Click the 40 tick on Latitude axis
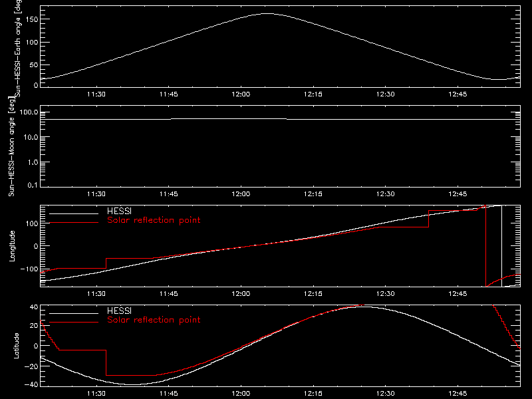 tap(35, 307)
